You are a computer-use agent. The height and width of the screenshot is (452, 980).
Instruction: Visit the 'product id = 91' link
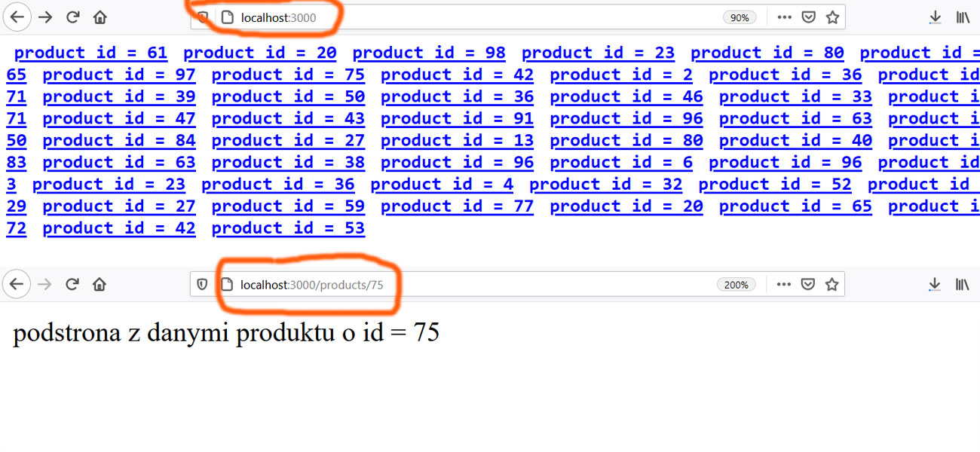click(457, 118)
